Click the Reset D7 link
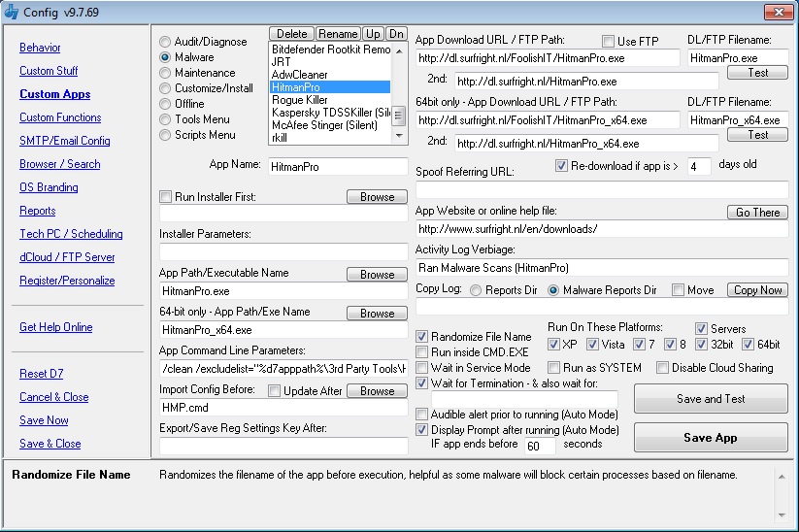The height and width of the screenshot is (532, 799). click(x=42, y=374)
